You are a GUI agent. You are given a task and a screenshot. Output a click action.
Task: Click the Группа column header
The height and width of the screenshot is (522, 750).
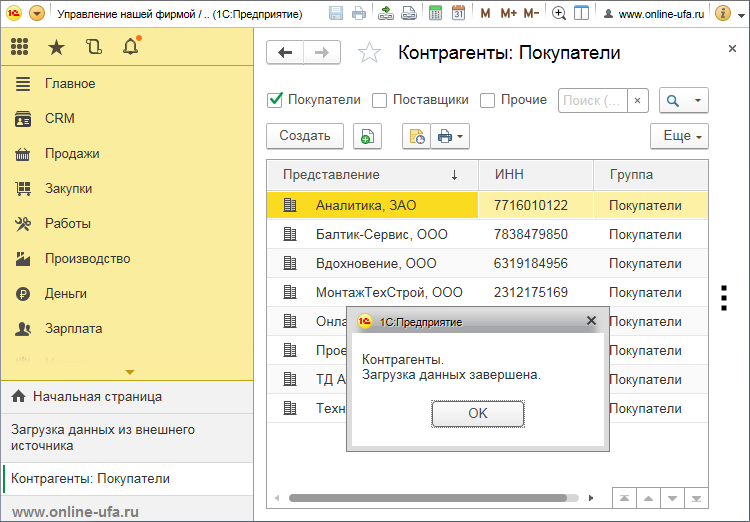click(x=651, y=175)
